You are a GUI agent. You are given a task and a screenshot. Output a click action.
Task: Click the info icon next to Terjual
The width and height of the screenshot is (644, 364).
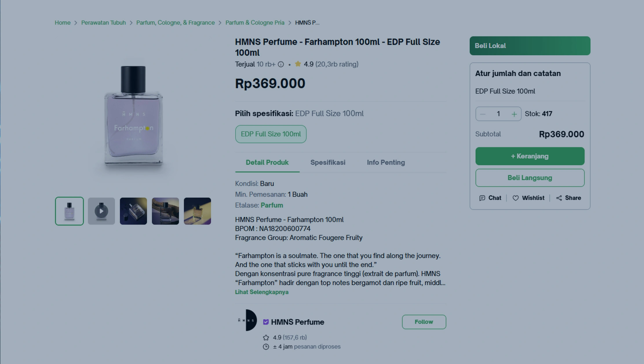281,64
